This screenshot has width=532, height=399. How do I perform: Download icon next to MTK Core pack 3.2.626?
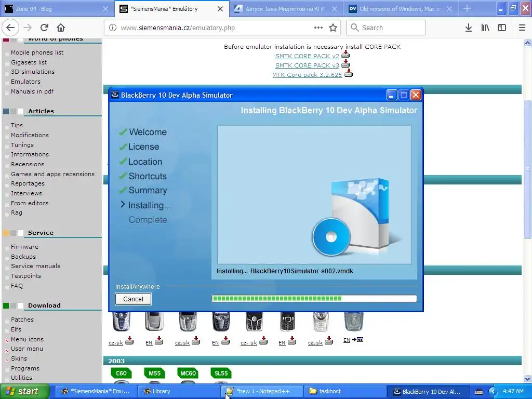(349, 74)
